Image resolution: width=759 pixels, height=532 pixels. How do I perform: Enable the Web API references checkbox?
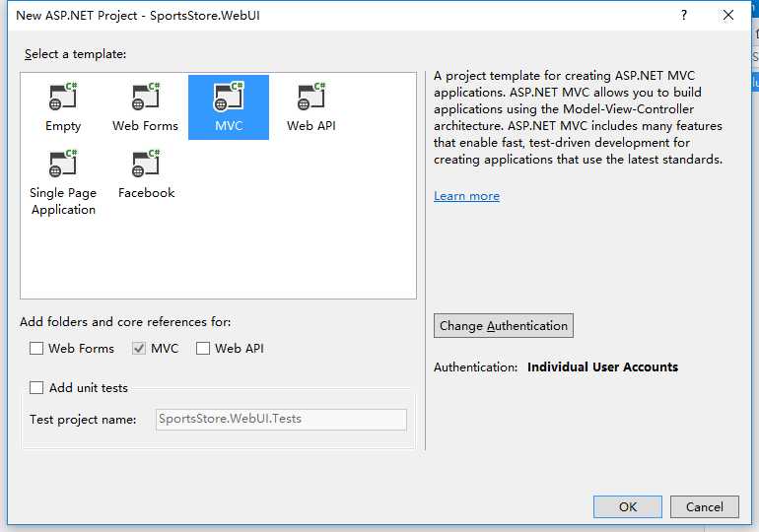[203, 348]
